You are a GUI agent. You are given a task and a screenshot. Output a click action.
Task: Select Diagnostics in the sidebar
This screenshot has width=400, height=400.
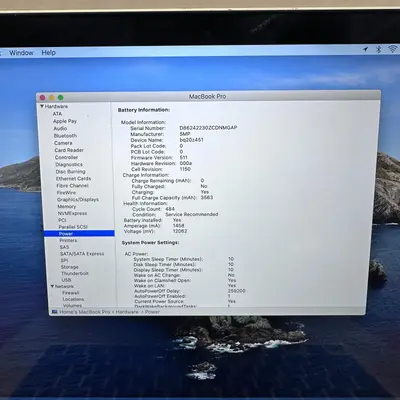(x=69, y=165)
